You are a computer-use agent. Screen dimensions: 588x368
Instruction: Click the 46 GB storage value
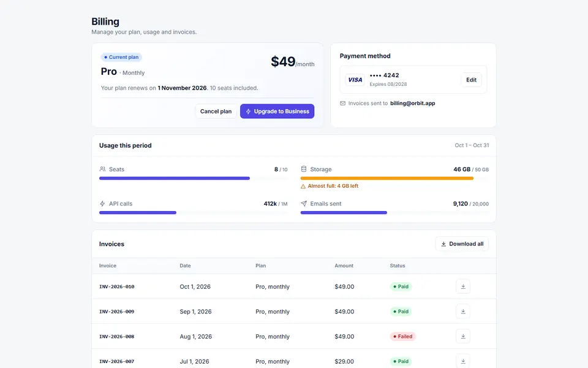pos(462,169)
